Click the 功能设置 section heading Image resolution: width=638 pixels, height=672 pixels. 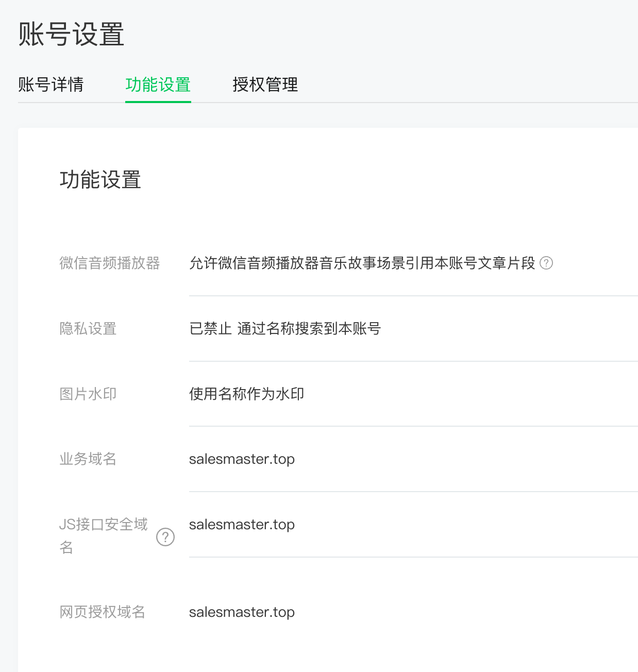[x=100, y=180]
